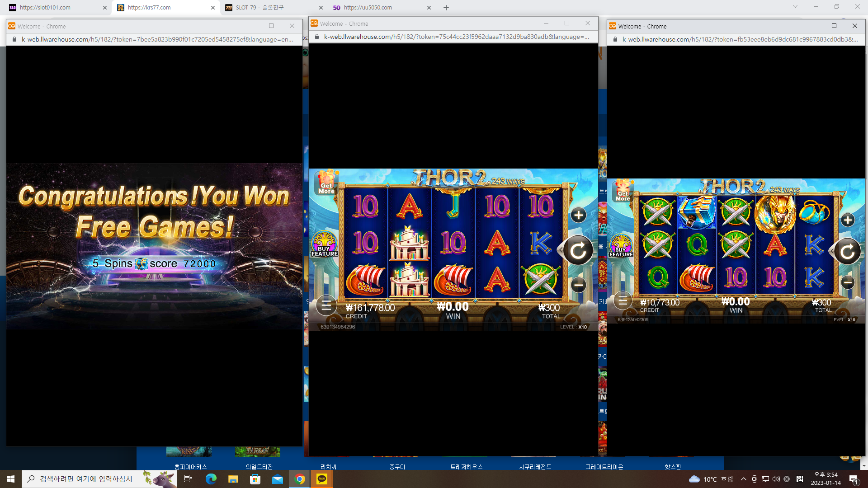Show hidden system tray icons
Image resolution: width=868 pixels, height=488 pixels.
(x=743, y=479)
